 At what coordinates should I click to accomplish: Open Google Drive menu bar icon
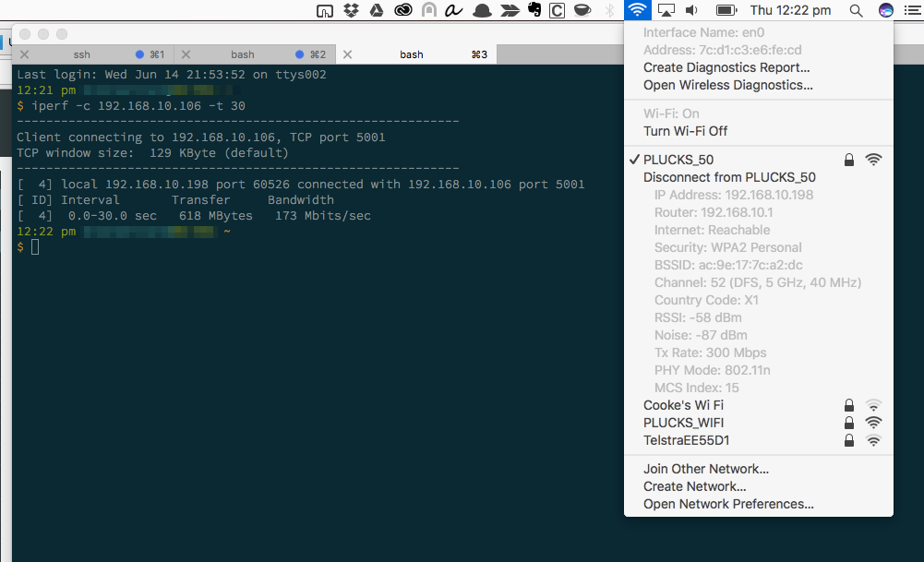[377, 10]
